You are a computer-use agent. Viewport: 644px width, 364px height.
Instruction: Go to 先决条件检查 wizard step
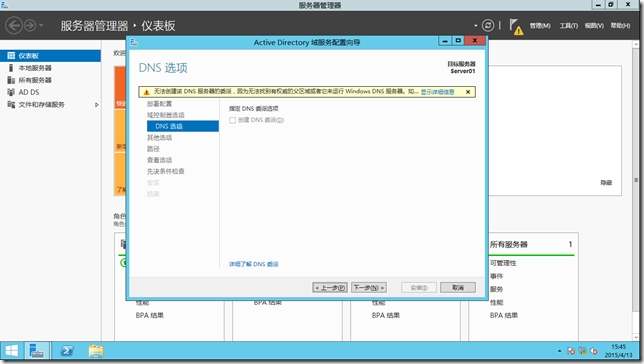tap(166, 171)
